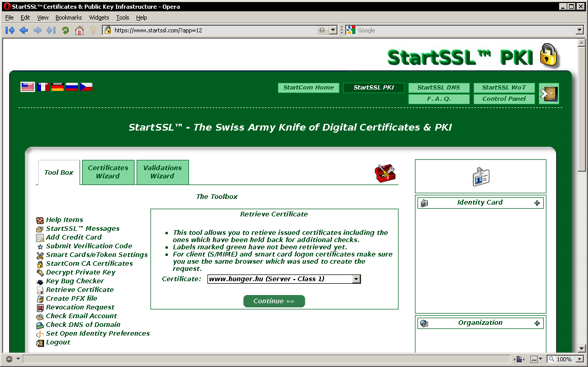Open the Tools menu
This screenshot has height=367, width=588.
123,17
